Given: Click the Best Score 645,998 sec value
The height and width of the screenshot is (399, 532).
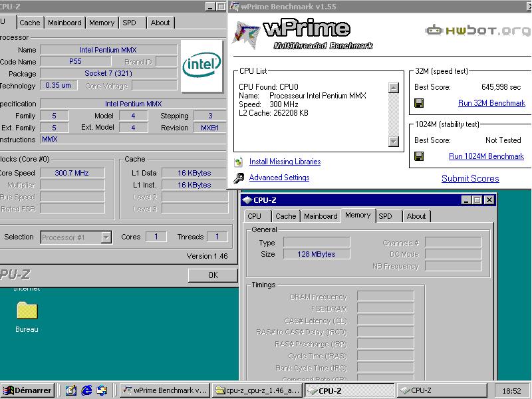Looking at the screenshot, I should (x=501, y=87).
